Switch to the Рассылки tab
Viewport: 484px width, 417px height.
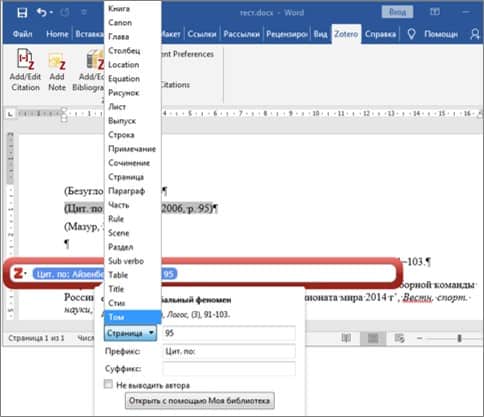point(241,34)
